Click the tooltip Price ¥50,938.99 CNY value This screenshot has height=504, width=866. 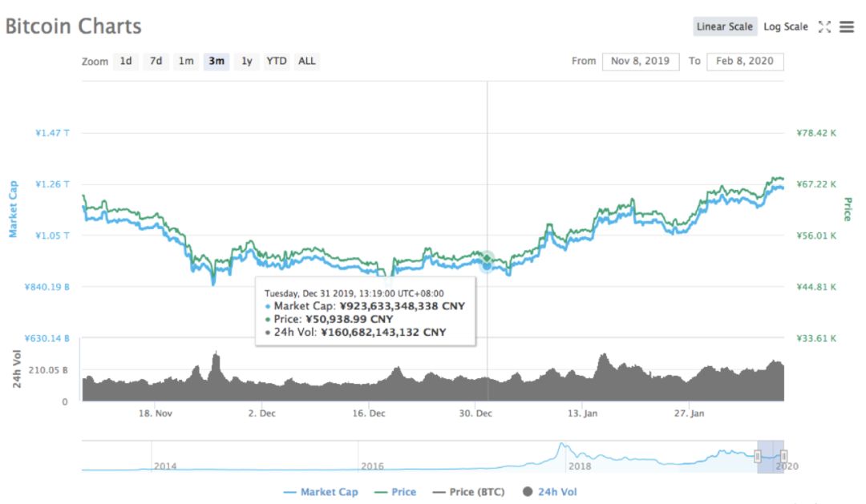pos(349,319)
